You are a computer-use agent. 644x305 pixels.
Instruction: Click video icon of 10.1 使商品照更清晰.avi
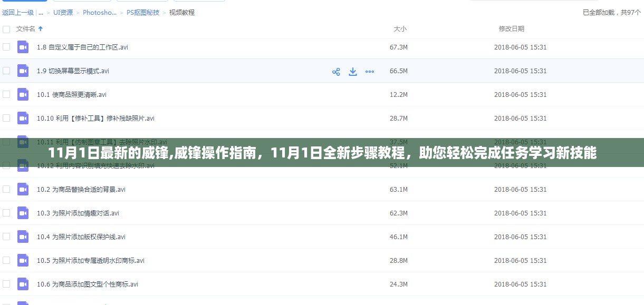pos(23,95)
